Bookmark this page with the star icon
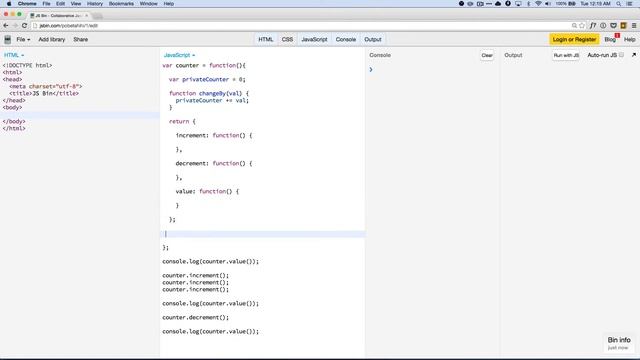This screenshot has width=640, height=360. click(582, 25)
